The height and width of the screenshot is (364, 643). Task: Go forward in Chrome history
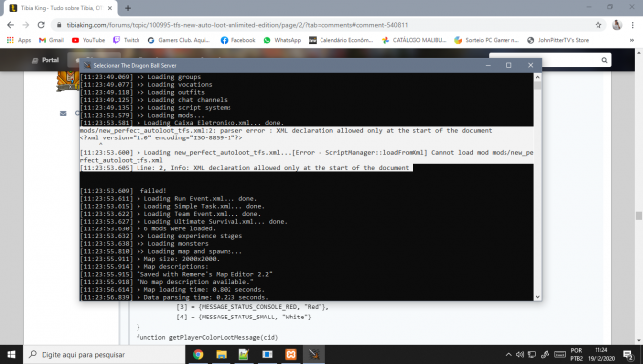tap(26, 25)
